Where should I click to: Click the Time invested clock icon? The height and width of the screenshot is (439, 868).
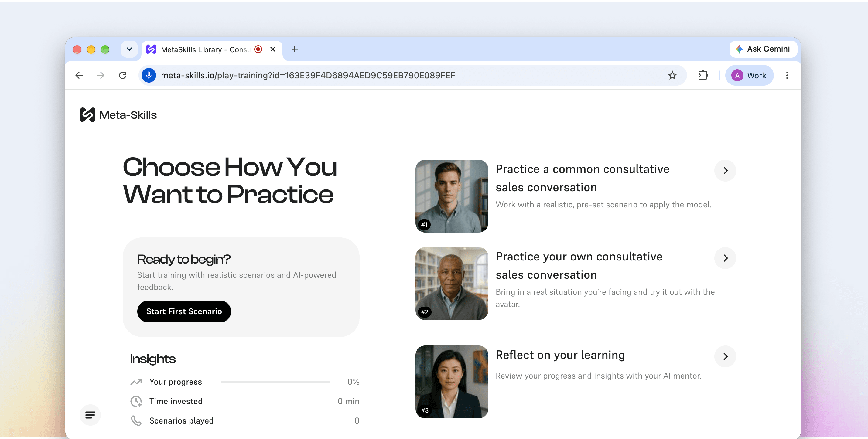(136, 401)
